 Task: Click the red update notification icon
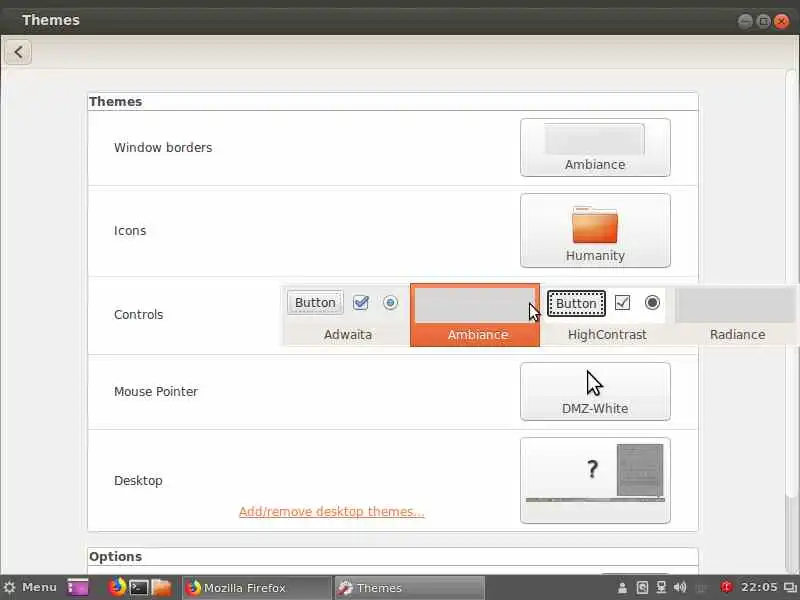726,587
